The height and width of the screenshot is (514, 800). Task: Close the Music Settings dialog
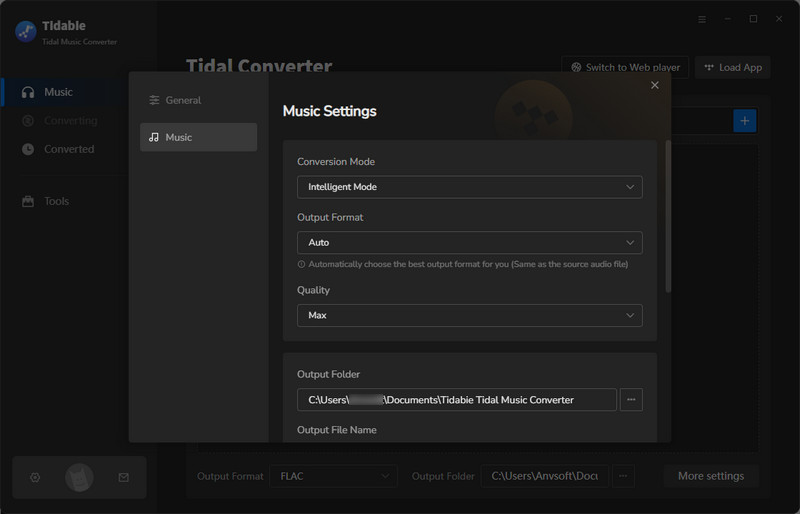click(x=655, y=85)
